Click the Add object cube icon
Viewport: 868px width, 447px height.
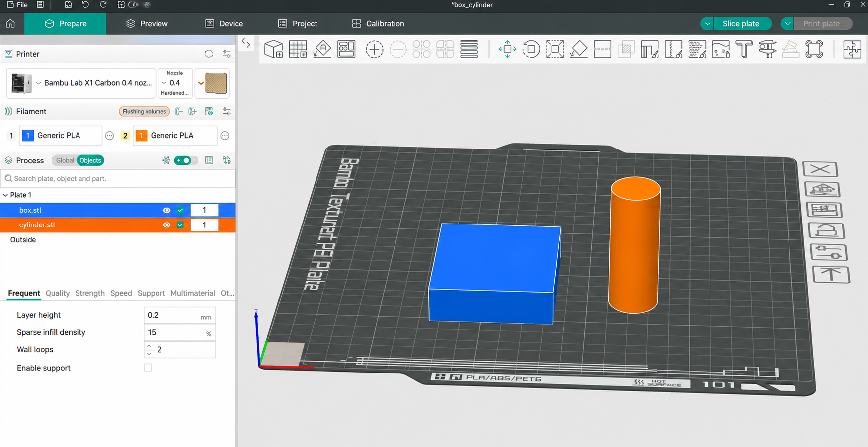[x=274, y=49]
